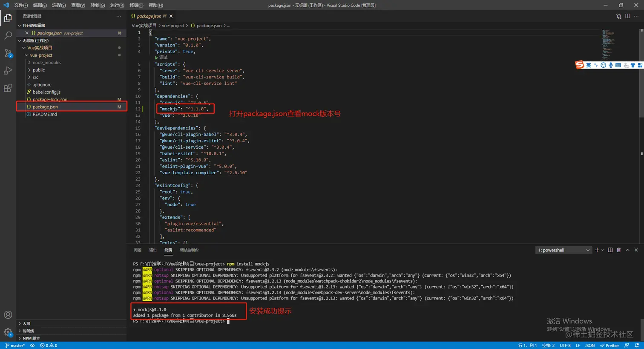The height and width of the screenshot is (349, 644).
Task: Open the Search view in the activity bar
Action: pos(8,35)
